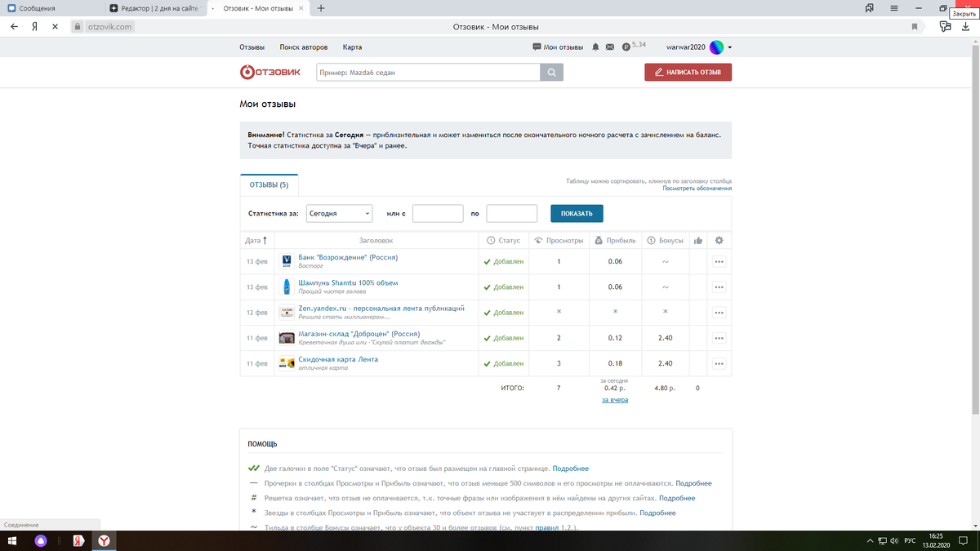Image resolution: width=980 pixels, height=551 pixels.
Task: Click the ruble balance icon
Action: [626, 47]
